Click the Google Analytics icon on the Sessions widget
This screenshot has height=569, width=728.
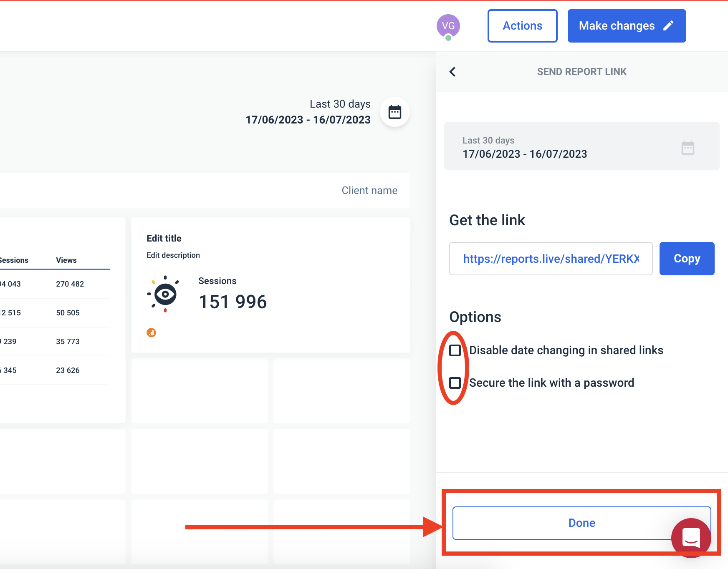(152, 332)
